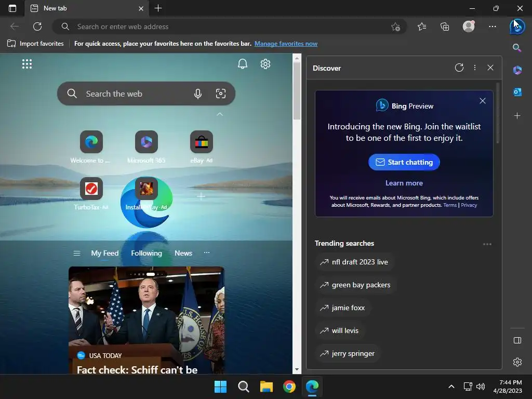Open Microsoft 365 in the sidebar
Viewport: 532px width, 399px height.
517,70
